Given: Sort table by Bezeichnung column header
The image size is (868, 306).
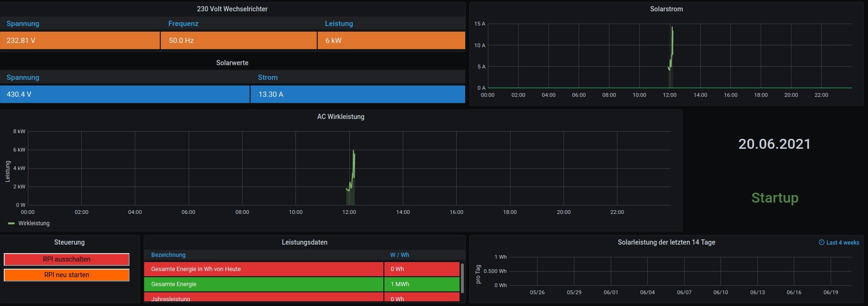Looking at the screenshot, I should tap(168, 255).
